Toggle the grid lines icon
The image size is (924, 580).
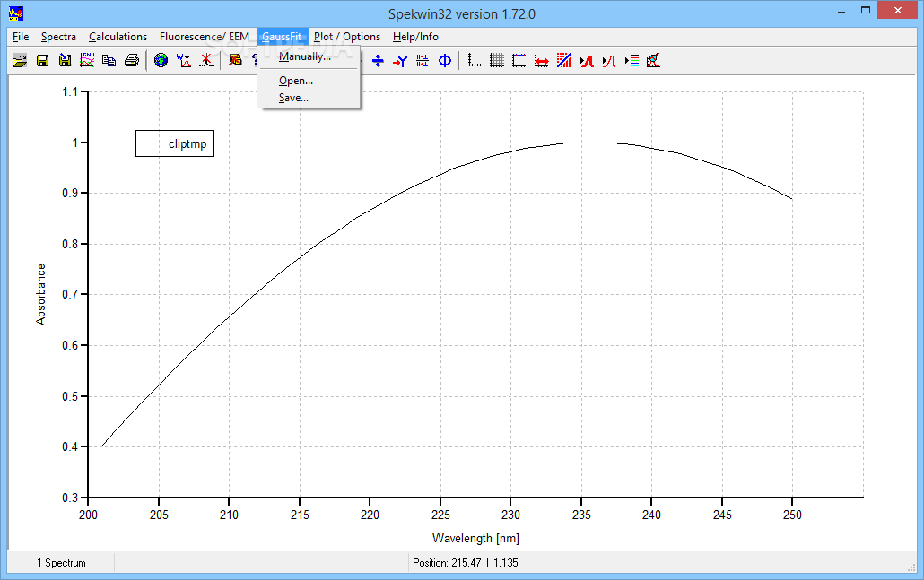497,60
